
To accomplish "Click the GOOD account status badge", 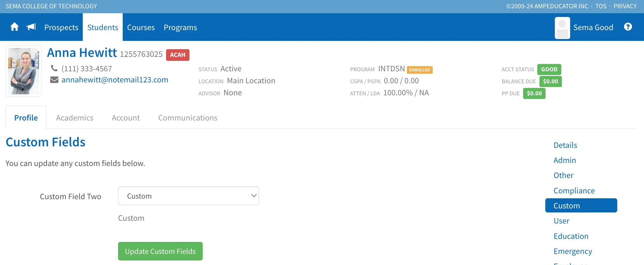I will tap(549, 69).
